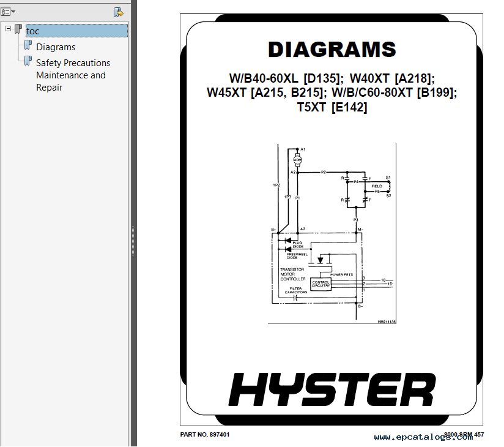Open the Diagrams bookmark
Screen dimensions: 504x447
coord(56,47)
